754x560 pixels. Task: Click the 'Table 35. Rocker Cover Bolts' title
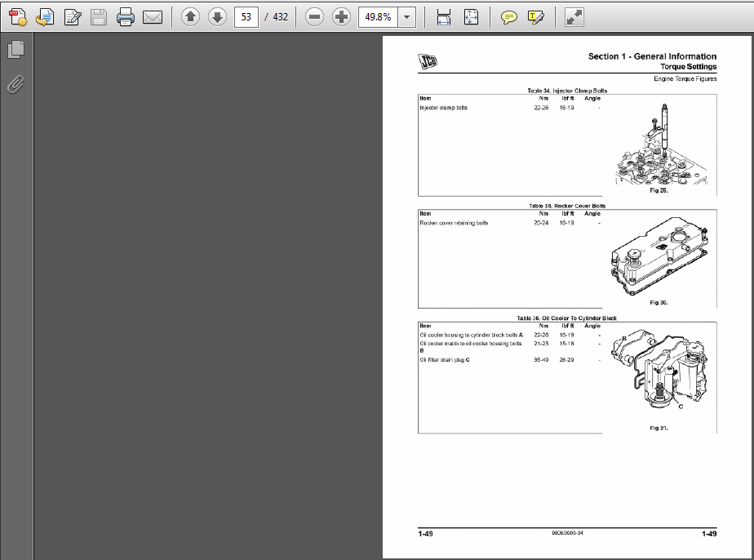(567, 206)
